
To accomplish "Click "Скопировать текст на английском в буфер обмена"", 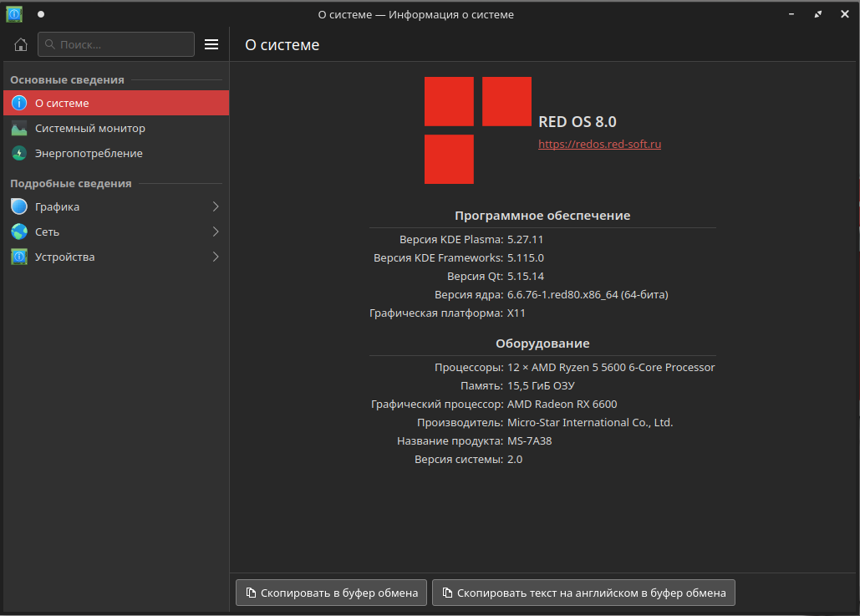I will (583, 593).
